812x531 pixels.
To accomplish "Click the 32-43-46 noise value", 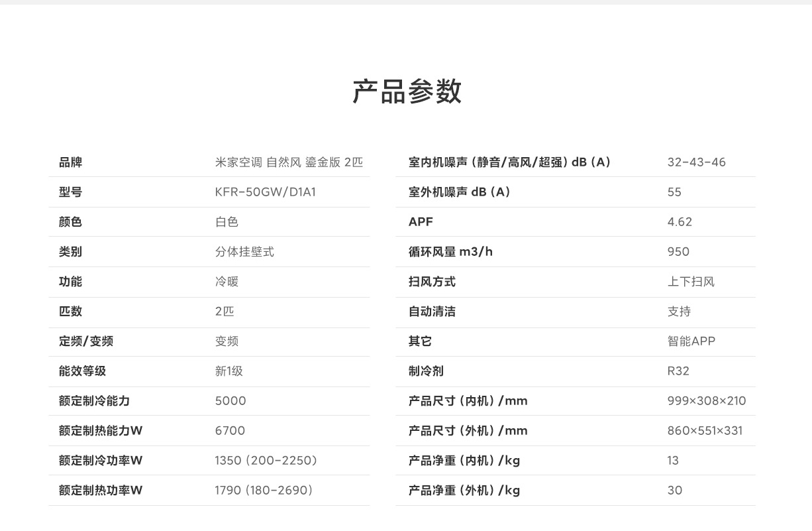I will (x=697, y=162).
